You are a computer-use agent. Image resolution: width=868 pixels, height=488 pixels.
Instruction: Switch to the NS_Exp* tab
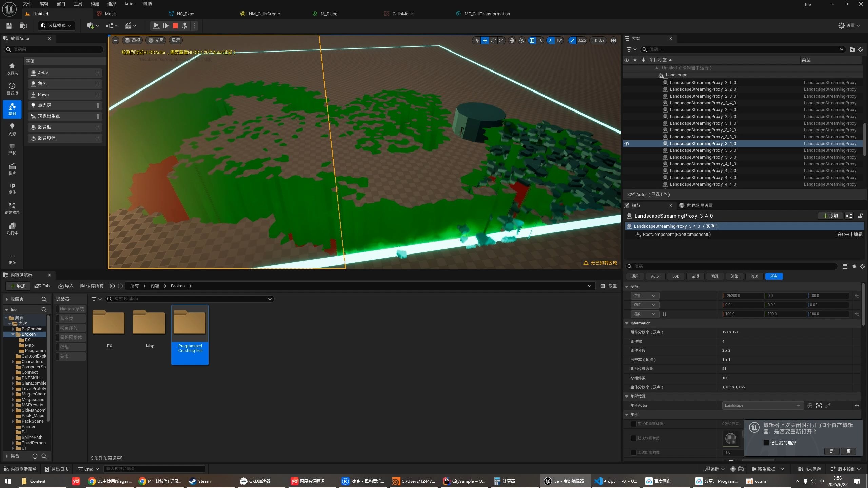pos(185,14)
